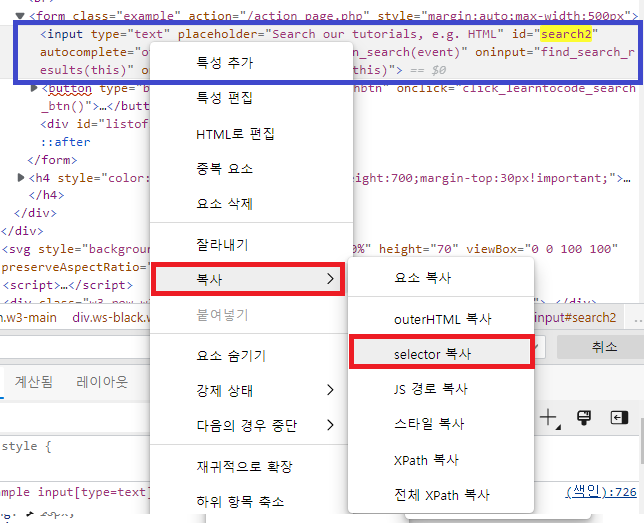The width and height of the screenshot is (644, 523).
Task: Choose 'JS 경로 복사' in submenu
Action: point(441,389)
